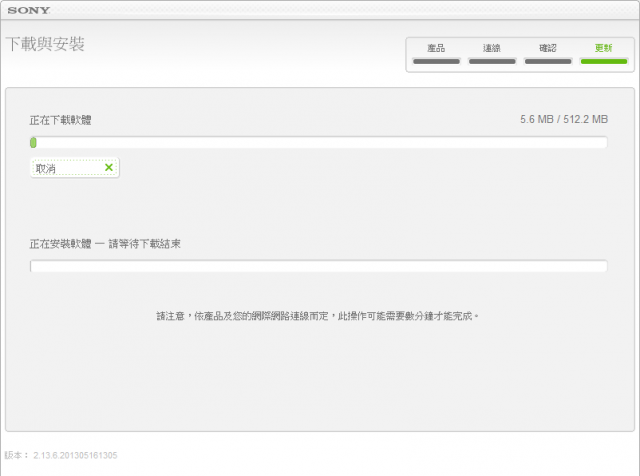Screen dimensions: 640x476
Task: Click the software download progress bar
Action: pyautogui.click(x=318, y=142)
